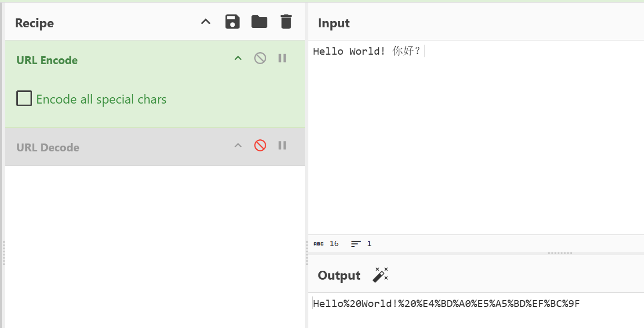Image resolution: width=644 pixels, height=328 pixels.
Task: Clear recipe with trash icon
Action: [286, 22]
